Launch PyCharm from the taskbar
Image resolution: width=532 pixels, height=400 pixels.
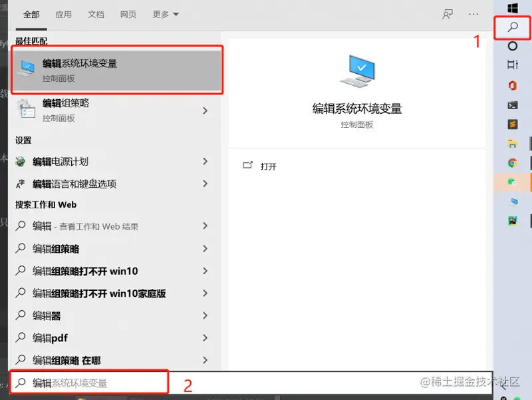[512, 220]
